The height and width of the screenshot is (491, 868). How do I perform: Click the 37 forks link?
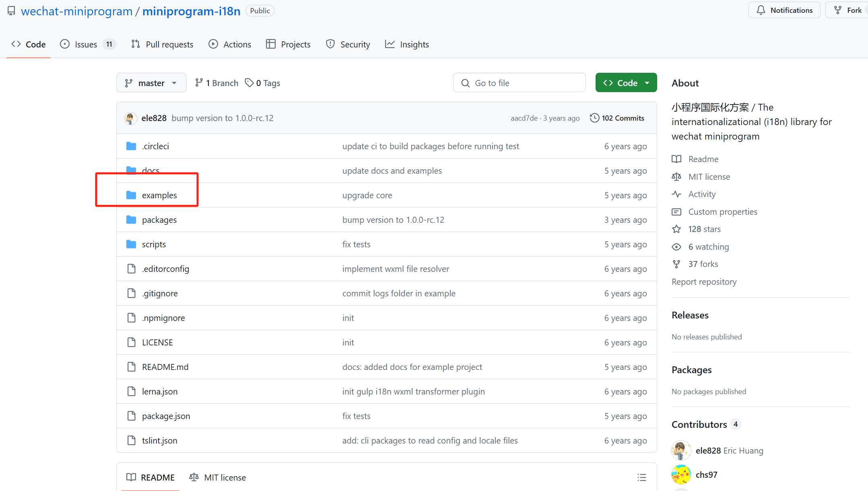click(703, 264)
